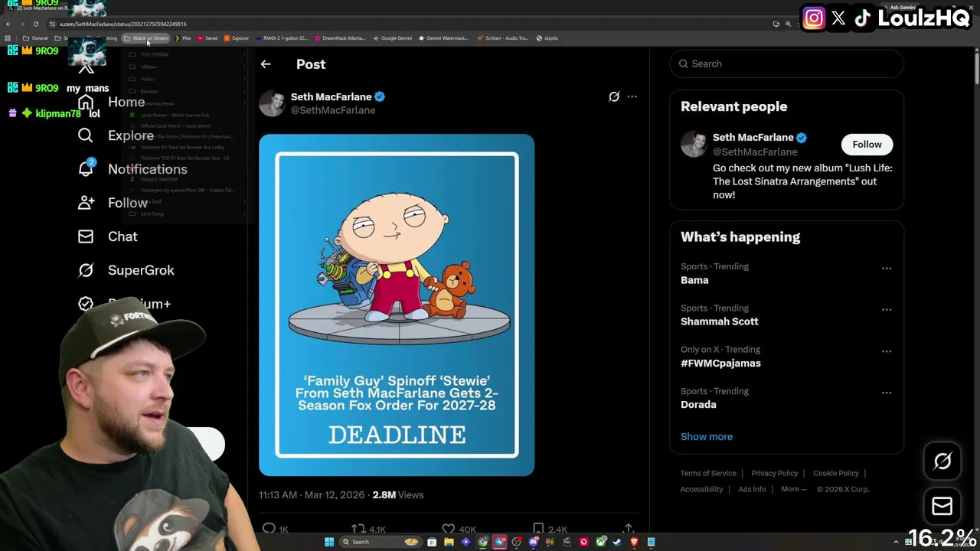This screenshot has height=551, width=980.
Task: Click the share icon under the post
Action: click(x=629, y=529)
